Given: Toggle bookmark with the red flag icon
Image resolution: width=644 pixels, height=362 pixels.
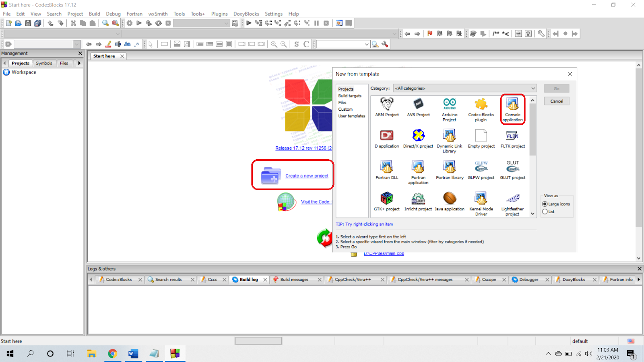Looking at the screenshot, I should tap(430, 34).
